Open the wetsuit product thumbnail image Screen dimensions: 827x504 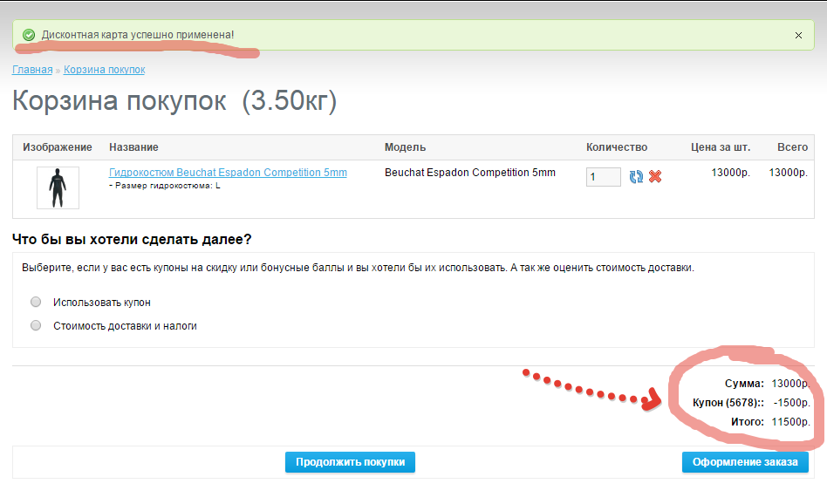pos(58,187)
